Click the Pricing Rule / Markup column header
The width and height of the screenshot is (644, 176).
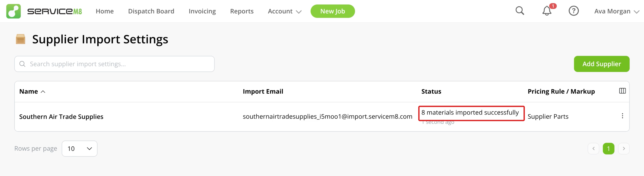point(561,91)
